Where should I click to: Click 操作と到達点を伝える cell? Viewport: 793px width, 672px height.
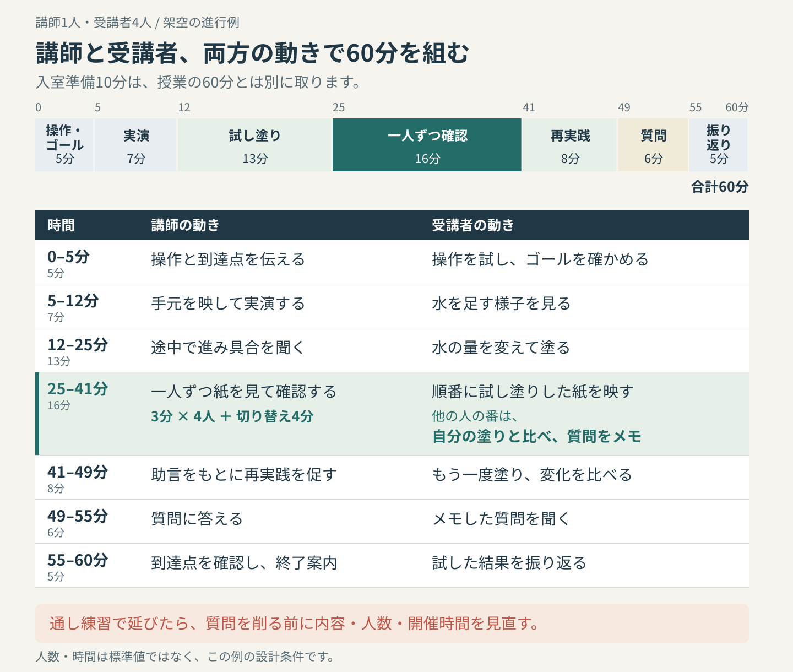tap(228, 259)
